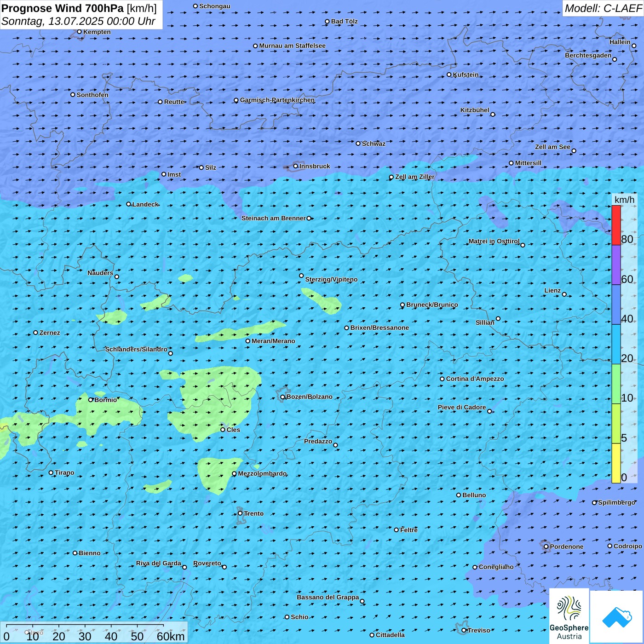The width and height of the screenshot is (644, 644).
Task: Click the Nauders location dot
Action: pyautogui.click(x=117, y=276)
